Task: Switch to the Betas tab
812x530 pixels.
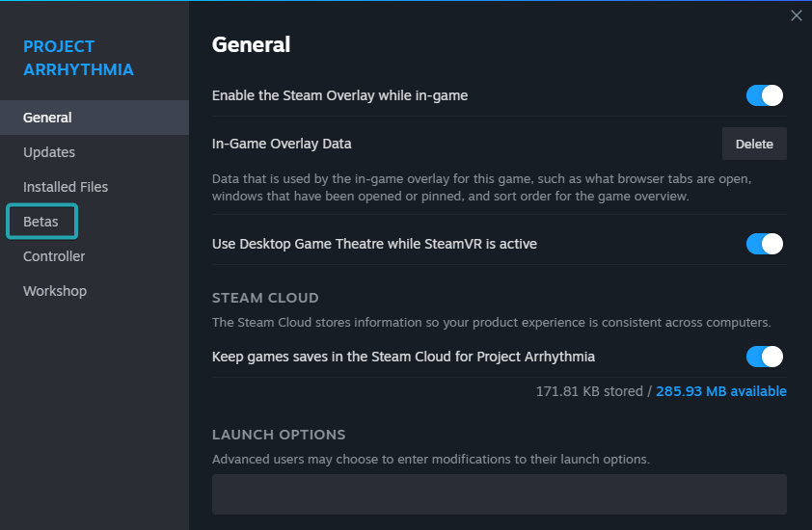Action: tap(41, 222)
